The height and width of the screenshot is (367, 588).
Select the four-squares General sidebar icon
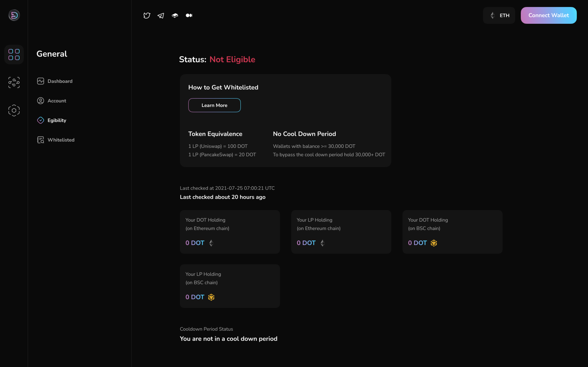coord(14,54)
